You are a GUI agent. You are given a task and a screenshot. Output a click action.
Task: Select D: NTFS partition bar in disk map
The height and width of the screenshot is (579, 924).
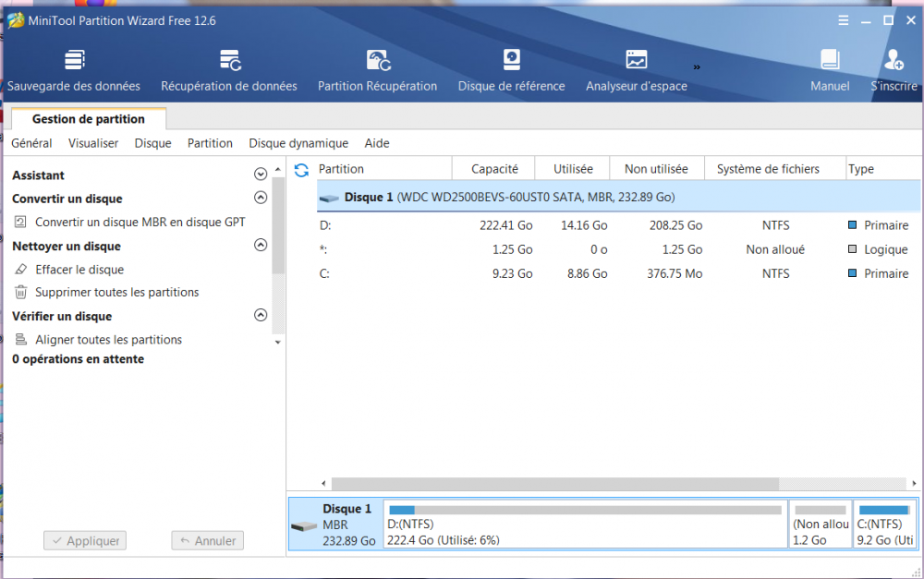tap(584, 525)
